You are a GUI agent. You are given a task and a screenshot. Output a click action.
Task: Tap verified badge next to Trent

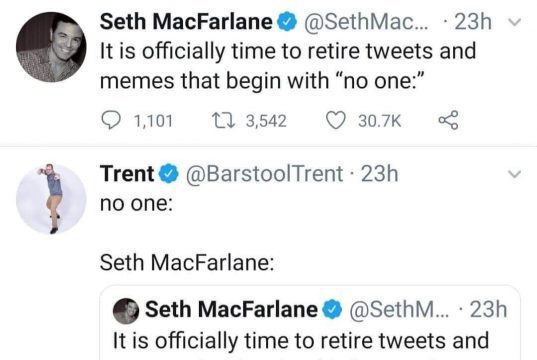169,174
